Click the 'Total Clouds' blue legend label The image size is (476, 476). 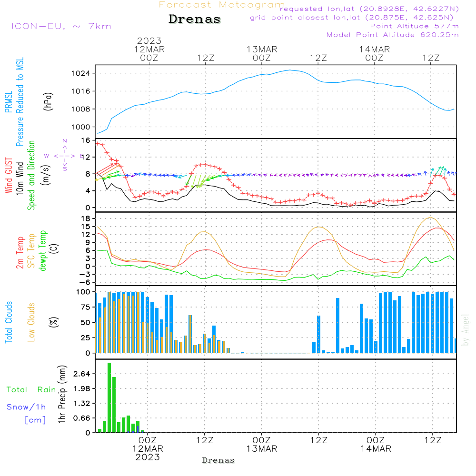pyautogui.click(x=9, y=322)
